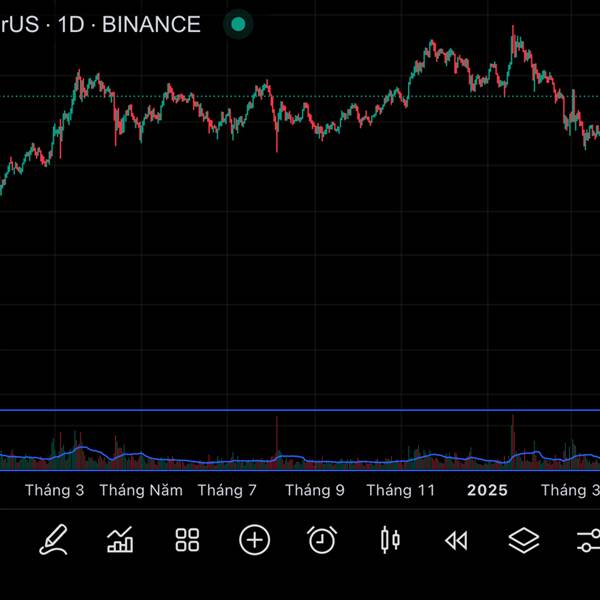Screen dimensions: 600x600
Task: Click the dotted horizontal price line
Action: [300, 96]
